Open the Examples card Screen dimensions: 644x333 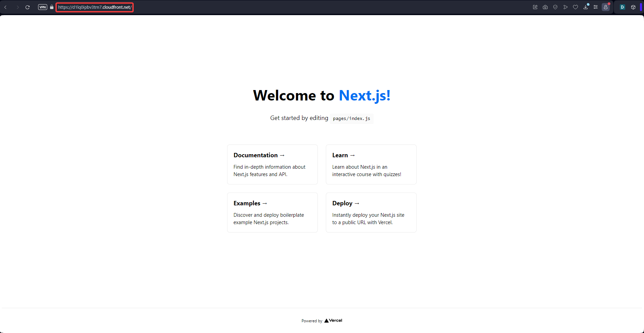click(272, 213)
